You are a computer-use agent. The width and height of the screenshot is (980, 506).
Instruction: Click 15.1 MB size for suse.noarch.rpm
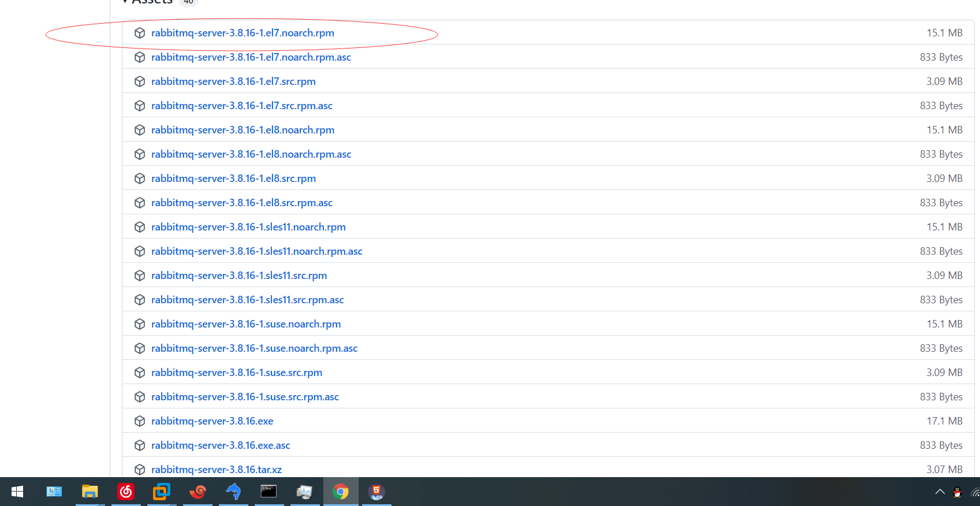tap(945, 324)
